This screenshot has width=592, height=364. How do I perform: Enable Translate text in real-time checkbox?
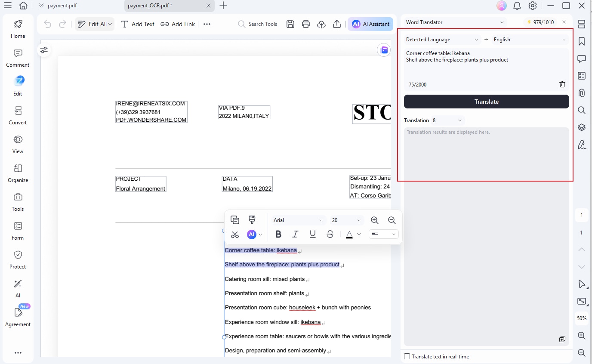coord(407,357)
